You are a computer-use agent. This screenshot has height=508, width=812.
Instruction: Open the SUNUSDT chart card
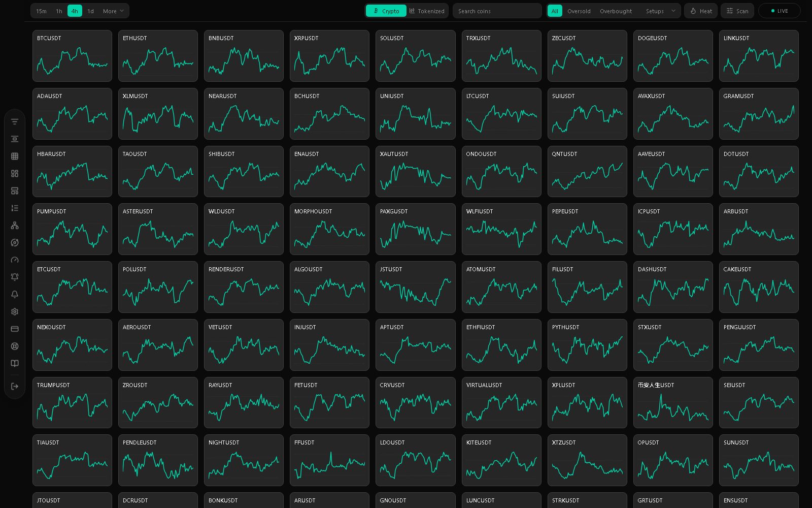click(759, 460)
